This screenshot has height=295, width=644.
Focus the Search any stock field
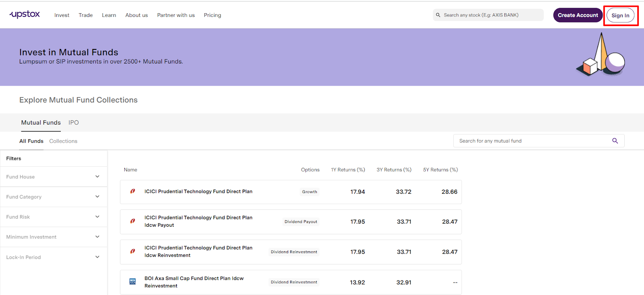tap(488, 15)
